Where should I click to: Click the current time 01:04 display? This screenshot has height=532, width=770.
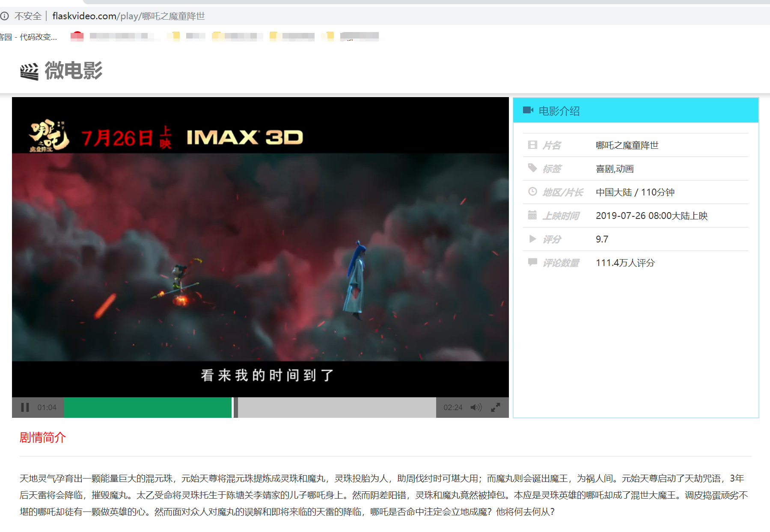(x=47, y=408)
